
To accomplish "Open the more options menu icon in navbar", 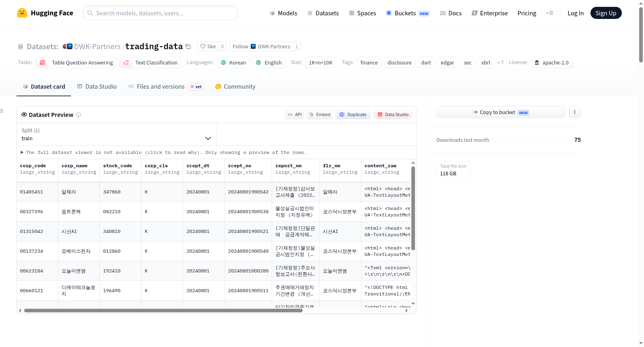I will click(x=549, y=13).
